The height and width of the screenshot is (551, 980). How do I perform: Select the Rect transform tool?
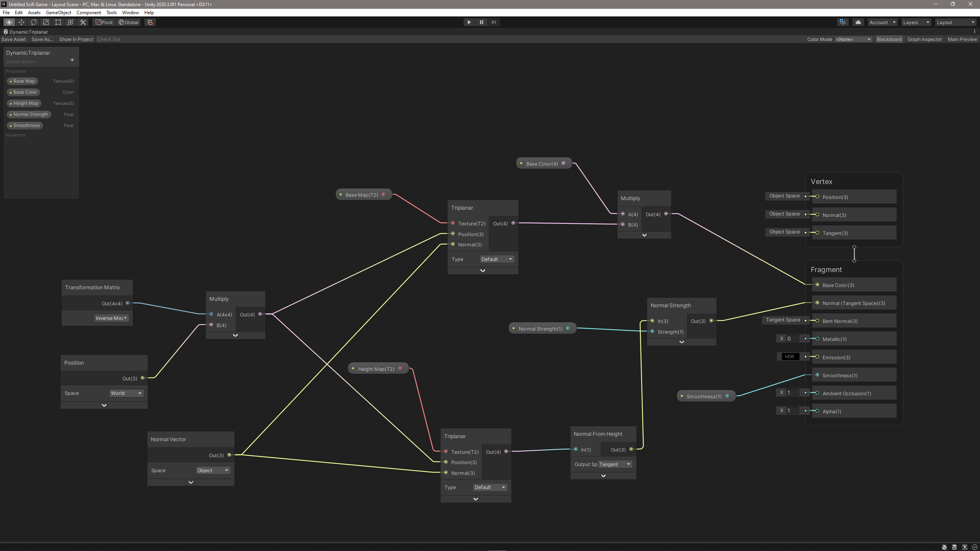58,22
